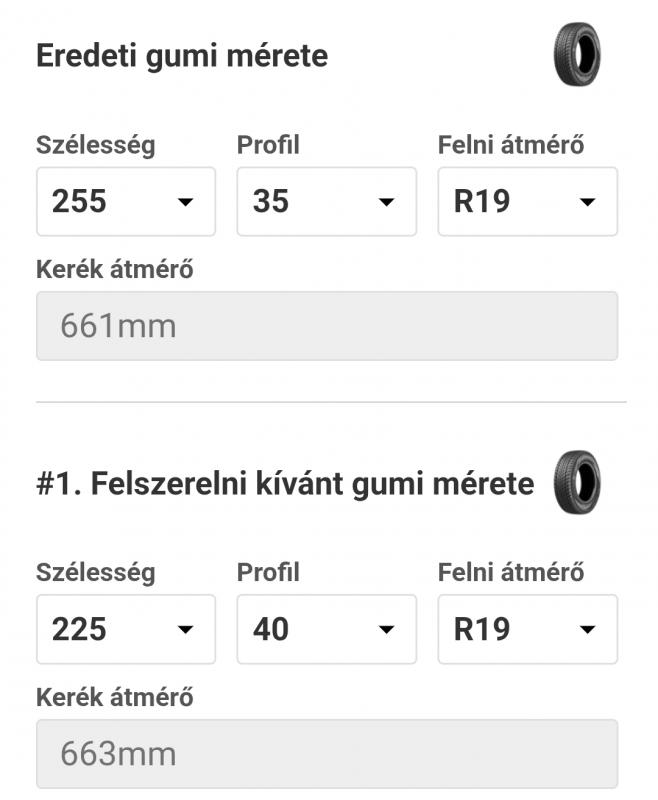
Task: Click the Eredeti gumi mérete heading
Action: coord(182,56)
